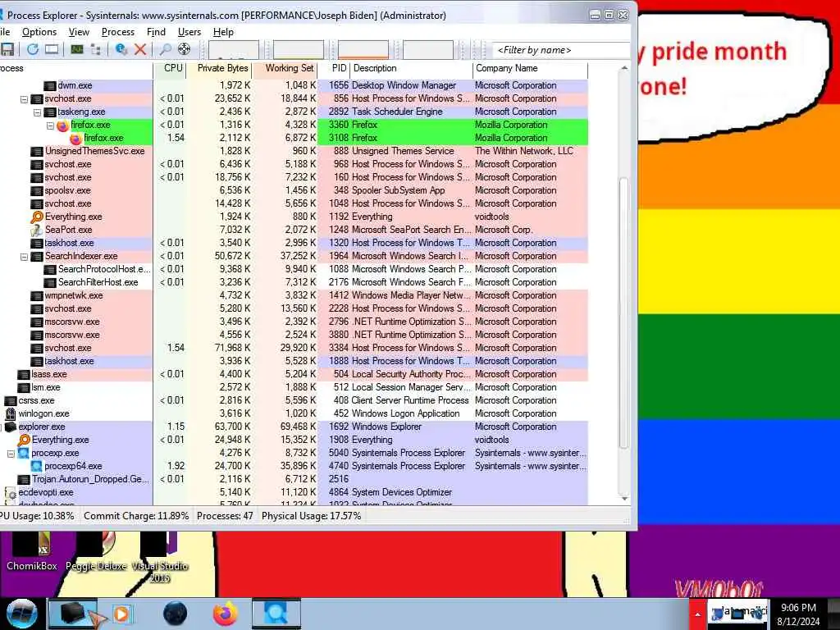The image size is (840, 630).
Task: Collapse the svchost.exe PID 856 tree node
Action: (24, 99)
